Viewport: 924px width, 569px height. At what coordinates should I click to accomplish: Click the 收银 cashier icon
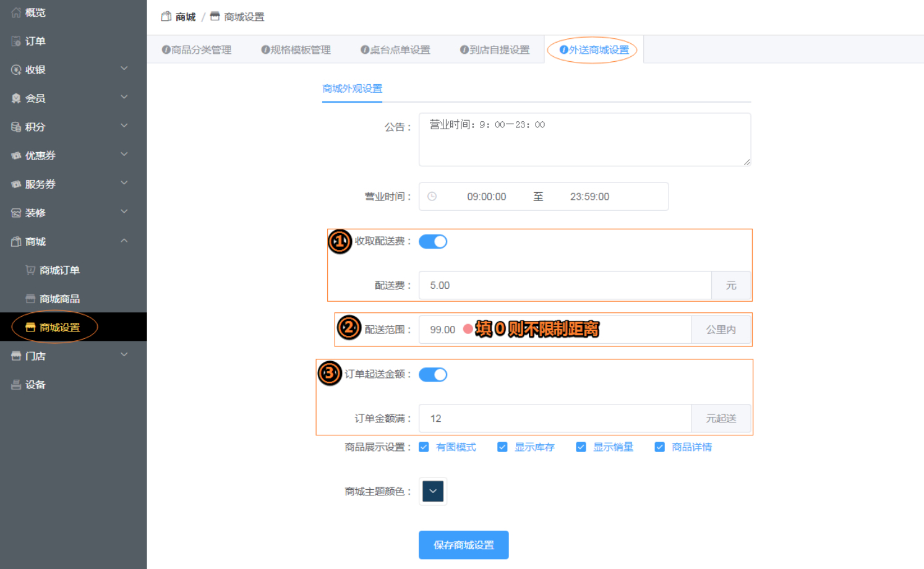coord(16,70)
